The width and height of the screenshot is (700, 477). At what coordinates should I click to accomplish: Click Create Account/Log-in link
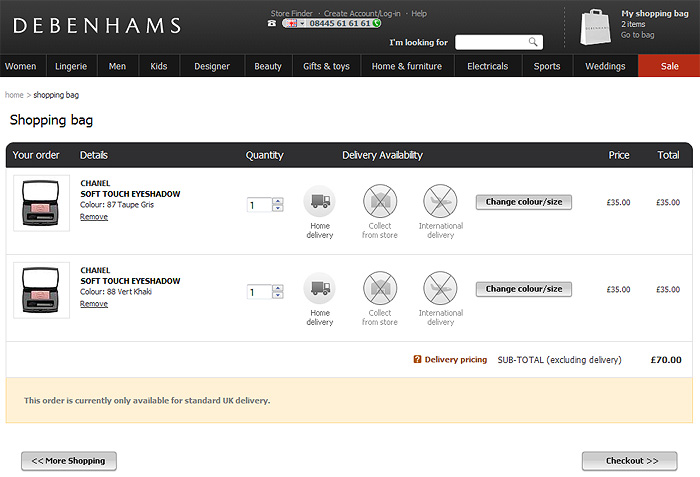[x=362, y=13]
